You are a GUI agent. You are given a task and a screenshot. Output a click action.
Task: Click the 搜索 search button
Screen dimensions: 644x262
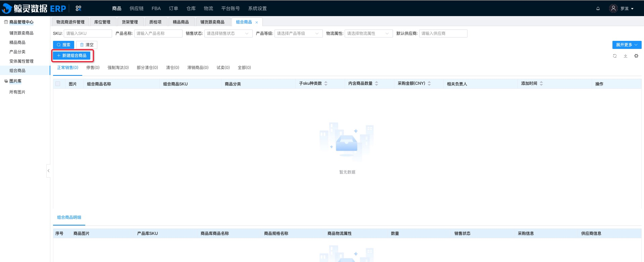coord(63,45)
